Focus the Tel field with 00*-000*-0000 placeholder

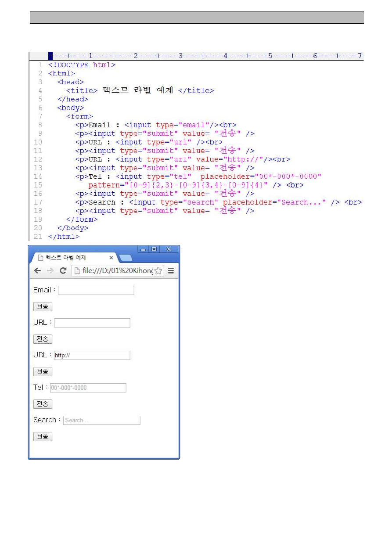pos(88,388)
